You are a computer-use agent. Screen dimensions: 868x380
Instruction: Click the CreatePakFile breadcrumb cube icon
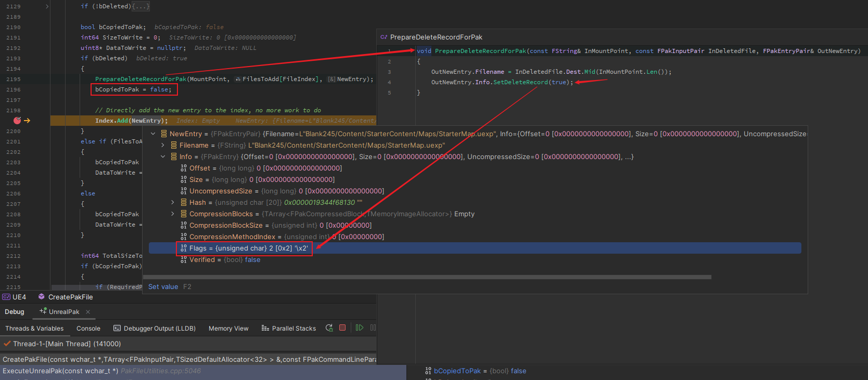pos(42,297)
